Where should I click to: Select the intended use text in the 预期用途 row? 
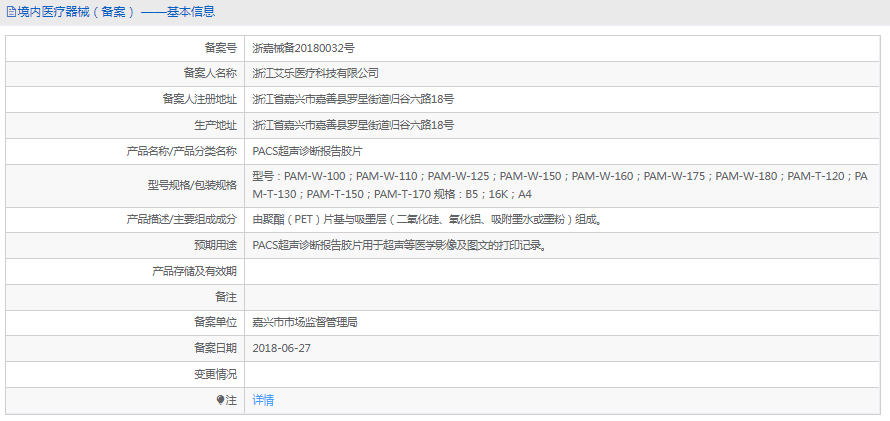pyautogui.click(x=400, y=245)
